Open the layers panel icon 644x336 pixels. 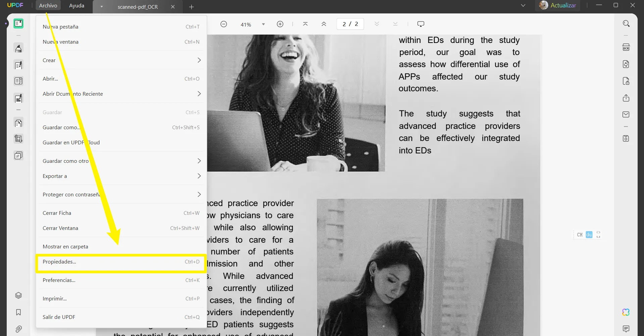(x=18, y=295)
